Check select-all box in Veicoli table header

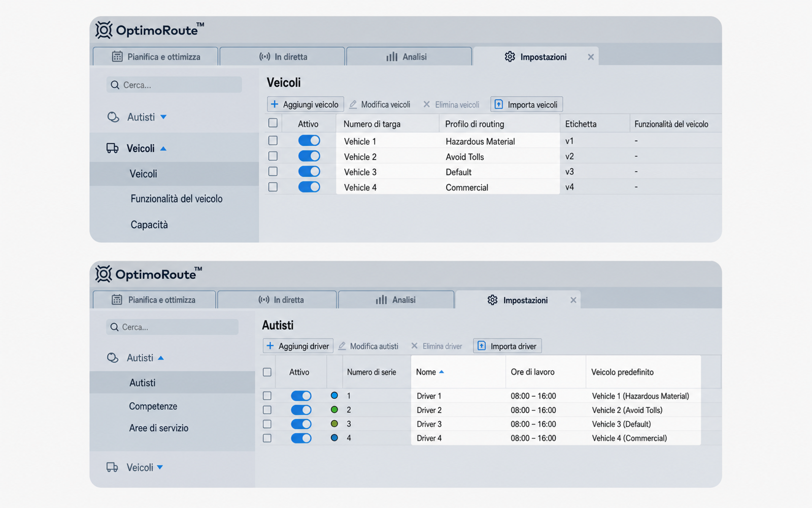(x=273, y=123)
